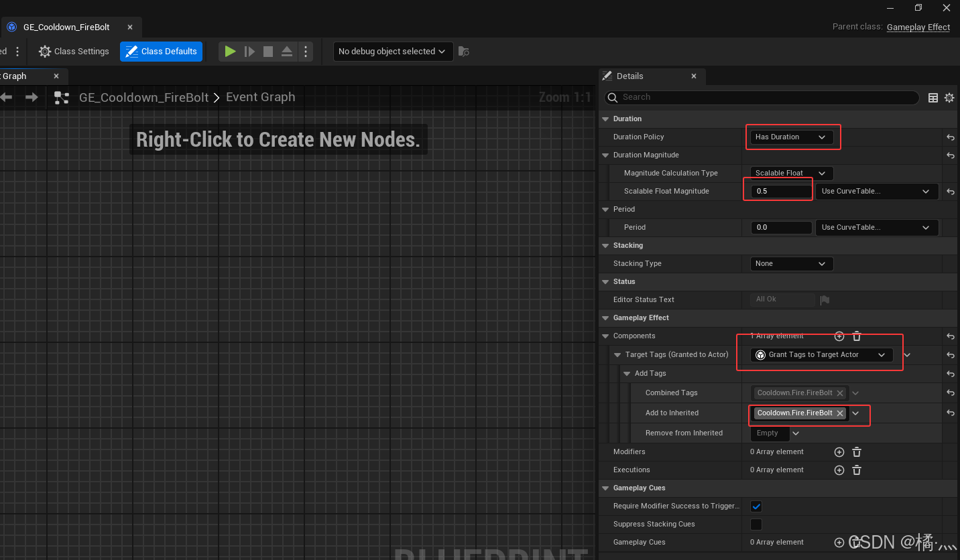Image resolution: width=960 pixels, height=560 pixels.
Task: Click the frame-advance icon next to Play
Action: tap(249, 52)
